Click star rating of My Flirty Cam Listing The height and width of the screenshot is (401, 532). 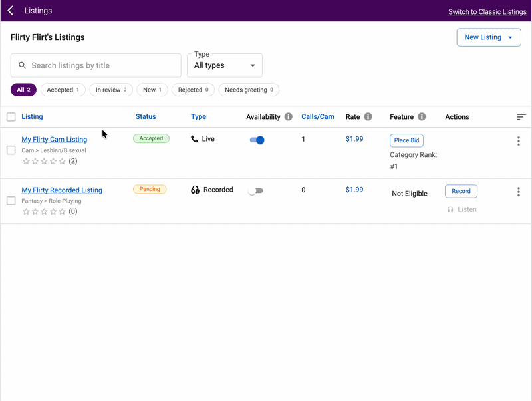pos(44,161)
